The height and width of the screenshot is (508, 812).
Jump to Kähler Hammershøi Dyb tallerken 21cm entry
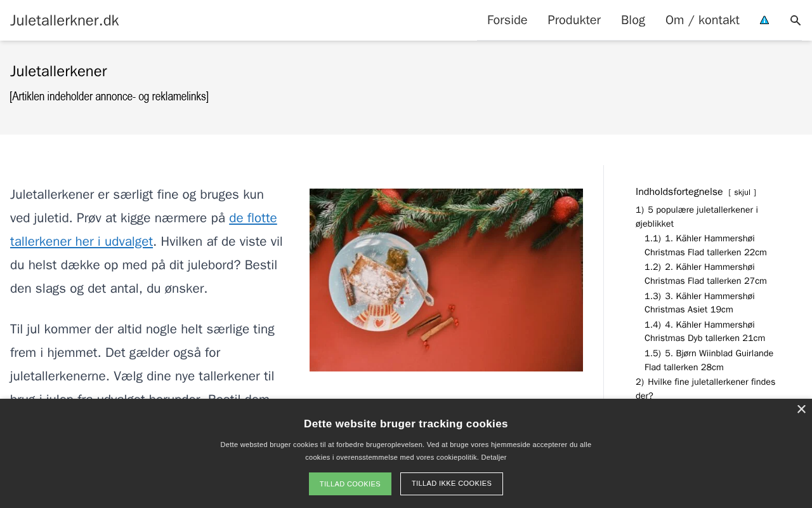[x=705, y=331]
